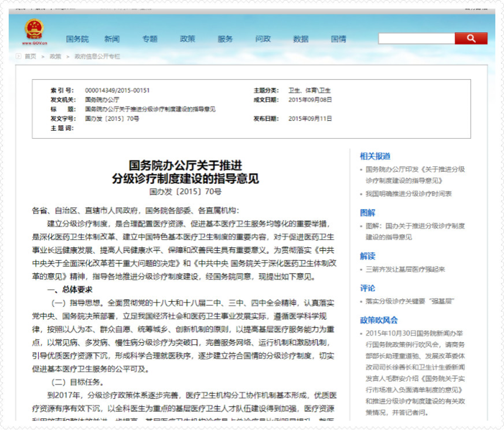Go to 政策 in the breadcrumb

55,56
